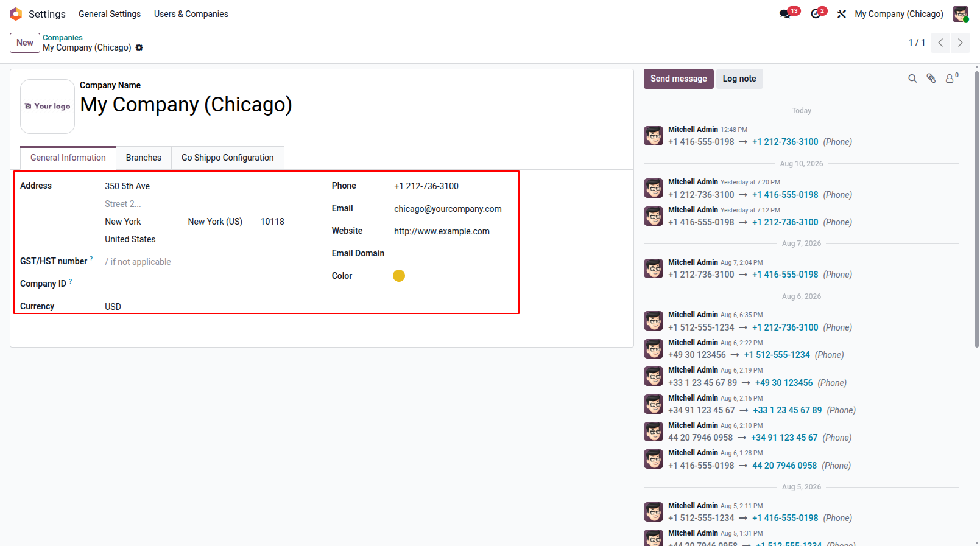Open Mitchell Admin user avatar menu
This screenshot has height=546, width=980.
[x=961, y=14]
